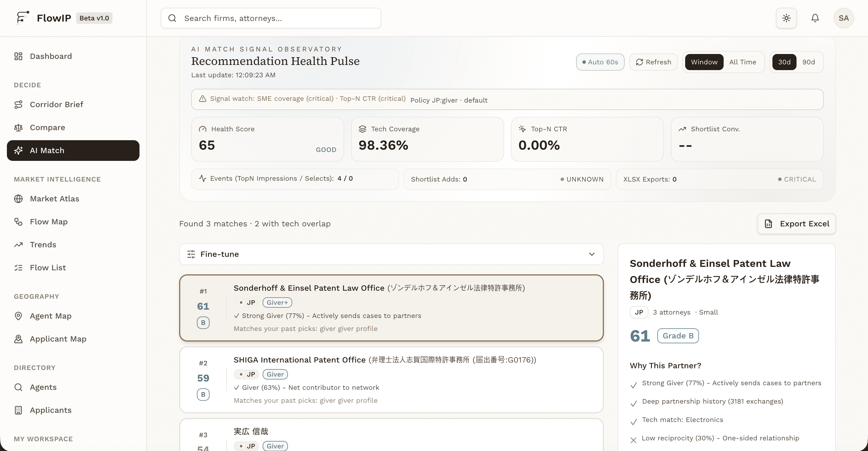The height and width of the screenshot is (451, 868).
Task: Open the SA user avatar menu
Action: coord(843,18)
